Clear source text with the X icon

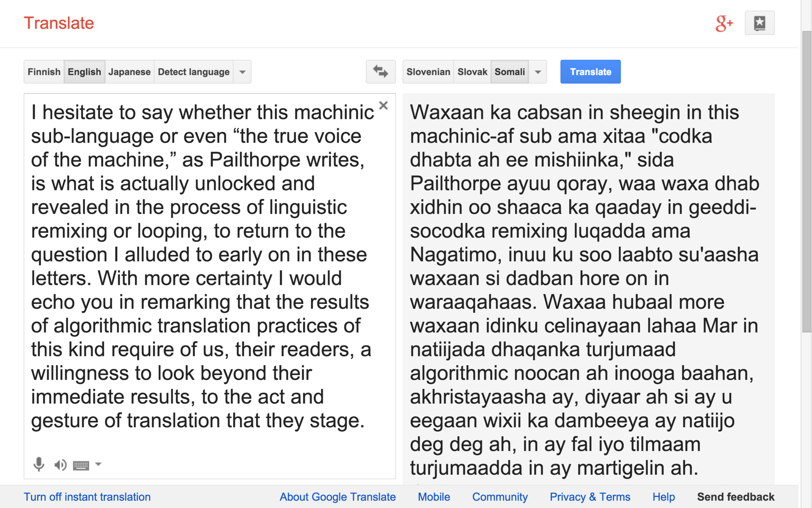[x=384, y=105]
